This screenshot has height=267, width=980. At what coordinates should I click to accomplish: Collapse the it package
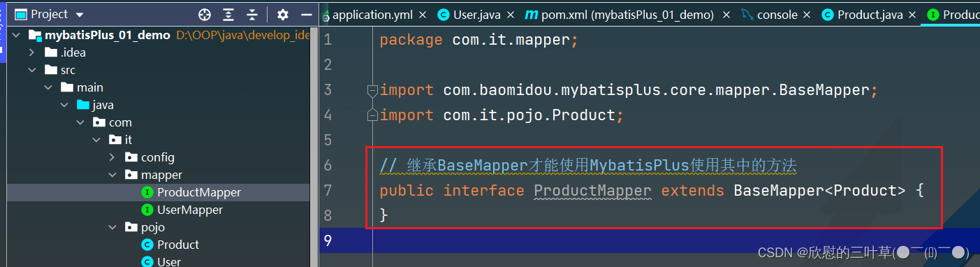pos(96,140)
